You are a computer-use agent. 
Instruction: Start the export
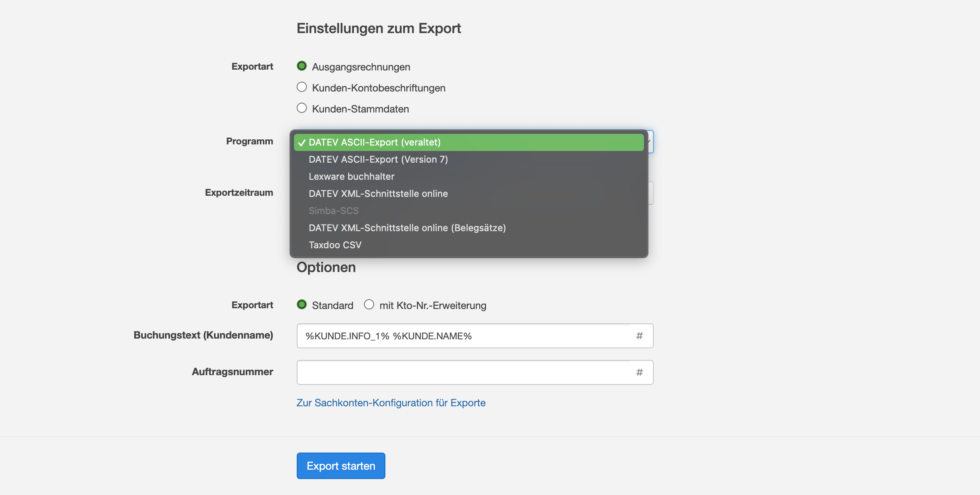(341, 466)
